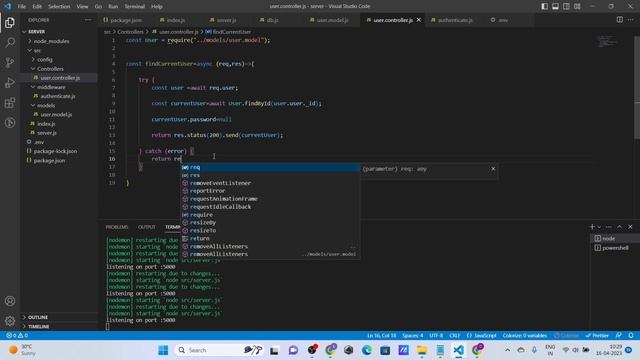640x360 pixels.
Task: Toggle the Secondary Side Bar layout button
Action: tap(566, 6)
